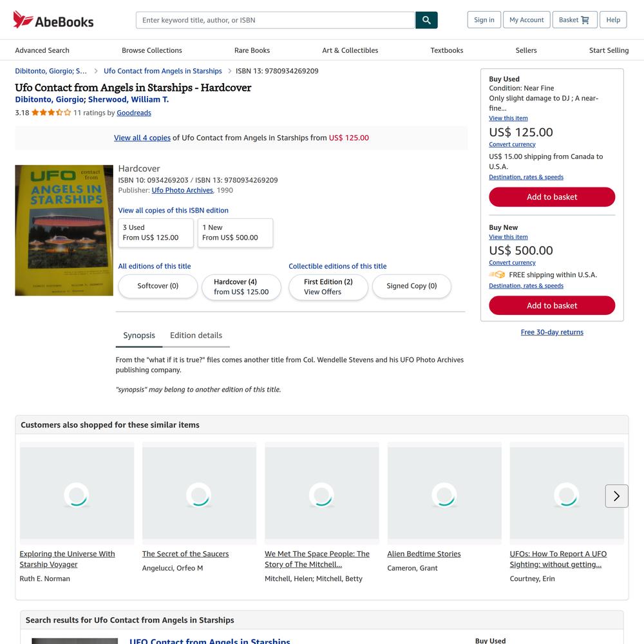Select the Synopsis tab

click(139, 336)
